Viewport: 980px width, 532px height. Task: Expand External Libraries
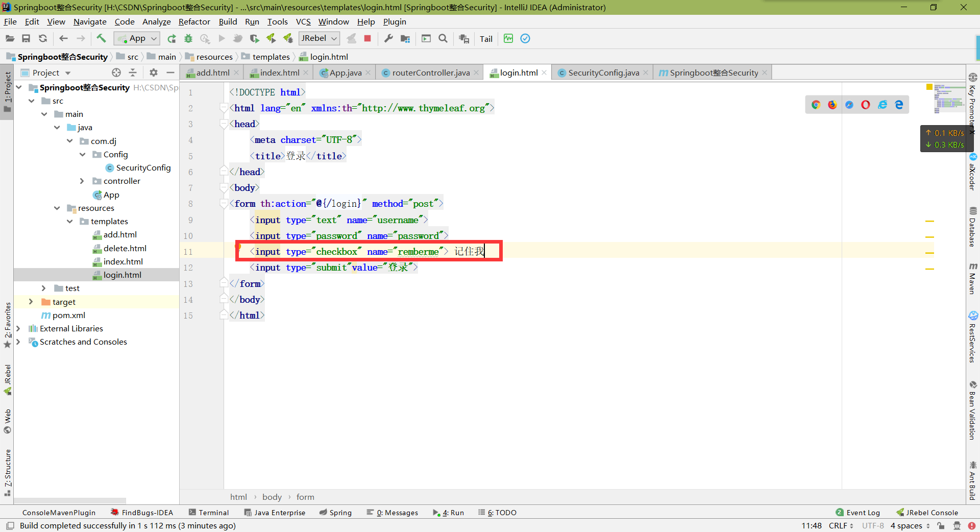[x=18, y=328]
